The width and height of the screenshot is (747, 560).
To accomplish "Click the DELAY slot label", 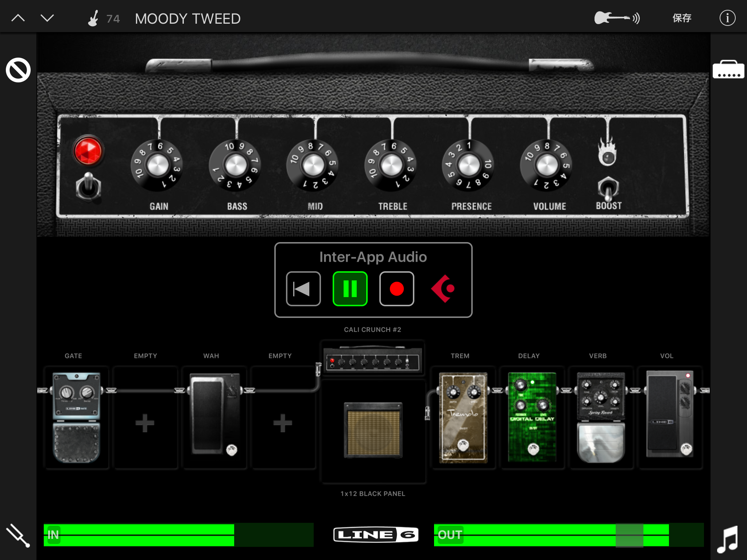I will [x=529, y=356].
